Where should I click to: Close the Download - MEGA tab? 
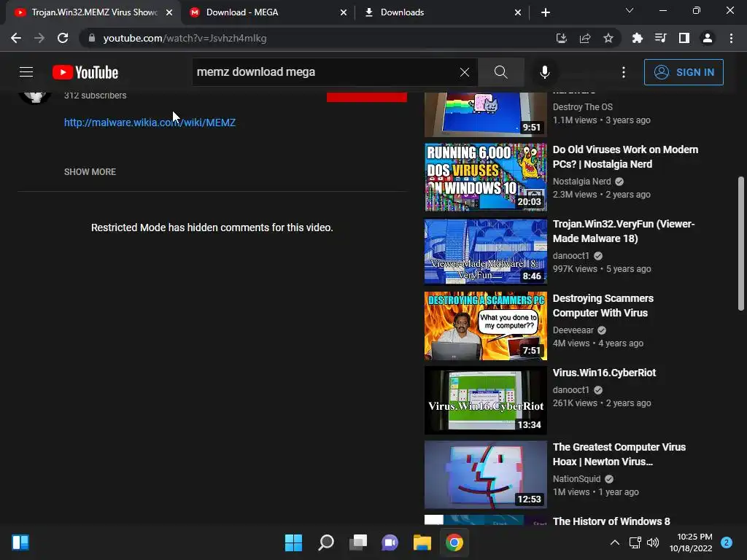click(x=344, y=12)
